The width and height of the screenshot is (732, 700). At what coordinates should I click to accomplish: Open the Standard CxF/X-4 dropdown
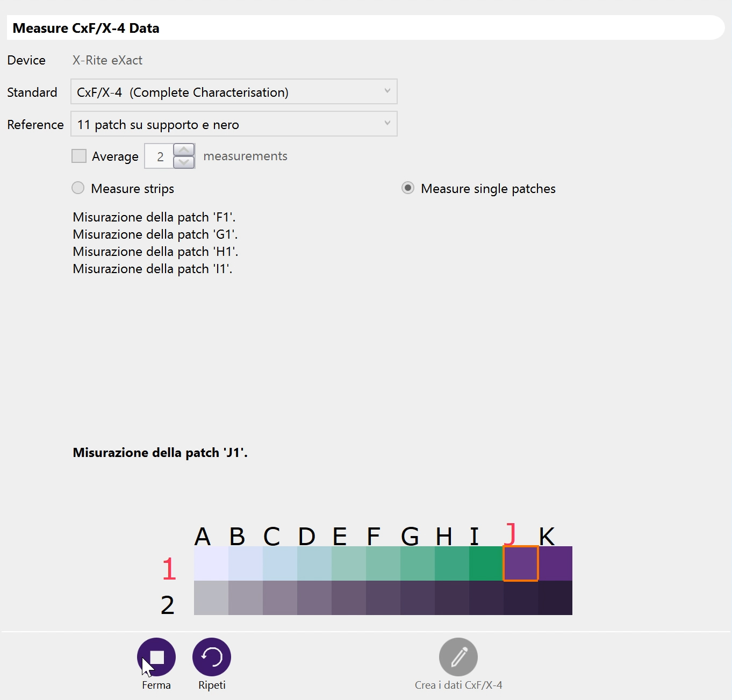234,92
